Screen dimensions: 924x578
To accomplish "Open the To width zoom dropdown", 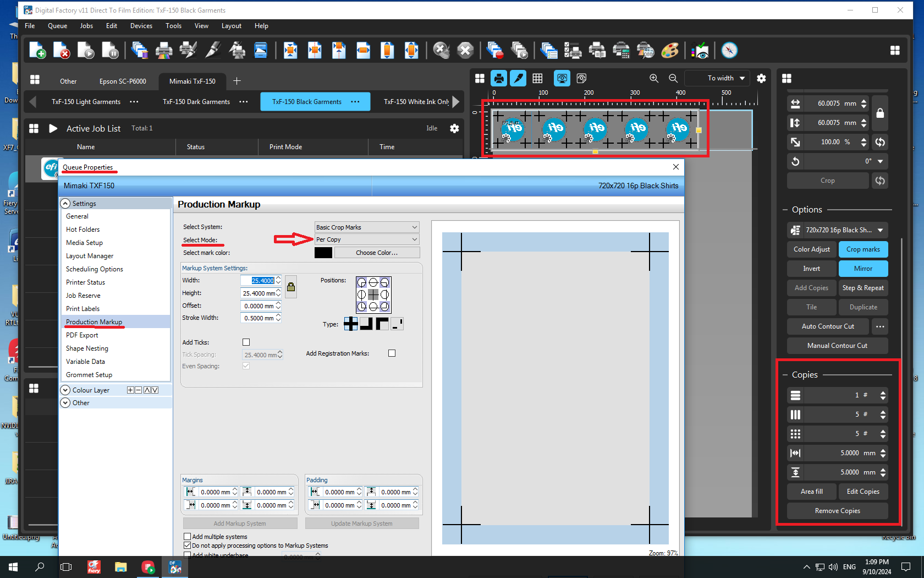I will (x=718, y=78).
